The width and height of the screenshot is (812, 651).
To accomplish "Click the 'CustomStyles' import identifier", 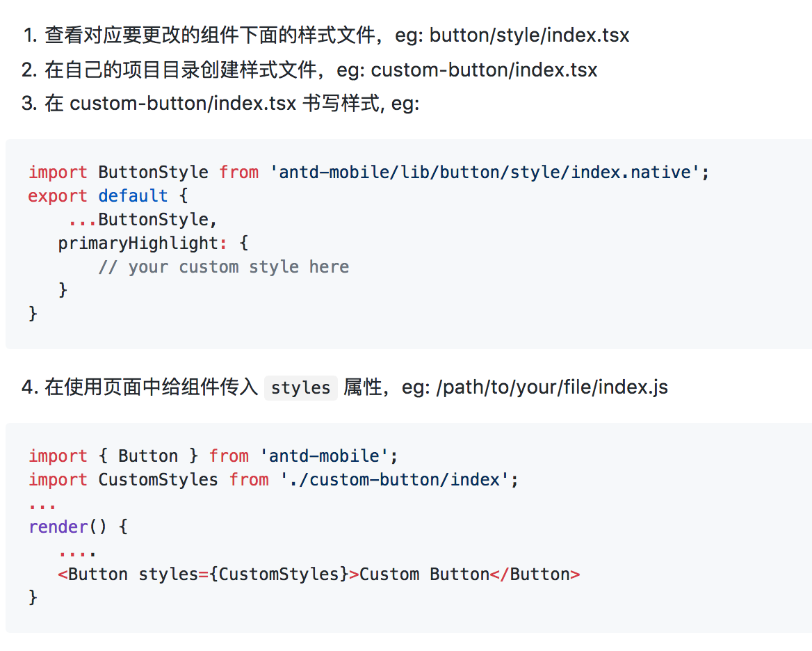I will coord(158,480).
